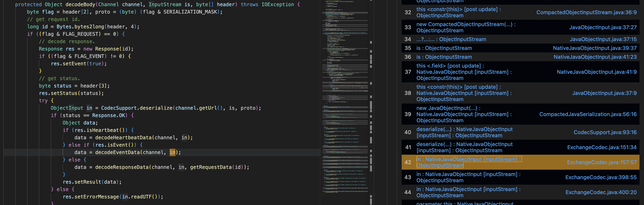The width and height of the screenshot is (644, 205).
Task: Open JavaObjectInput.java:37:15 location link
Action: 603,39
